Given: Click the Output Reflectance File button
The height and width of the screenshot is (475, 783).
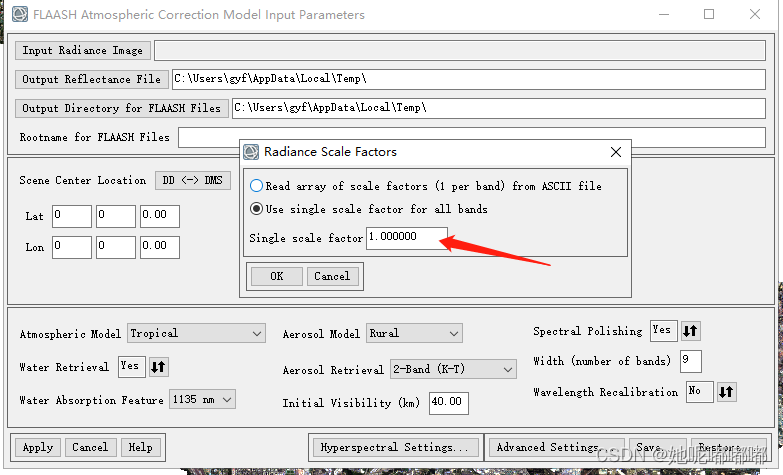Looking at the screenshot, I should (x=91, y=79).
